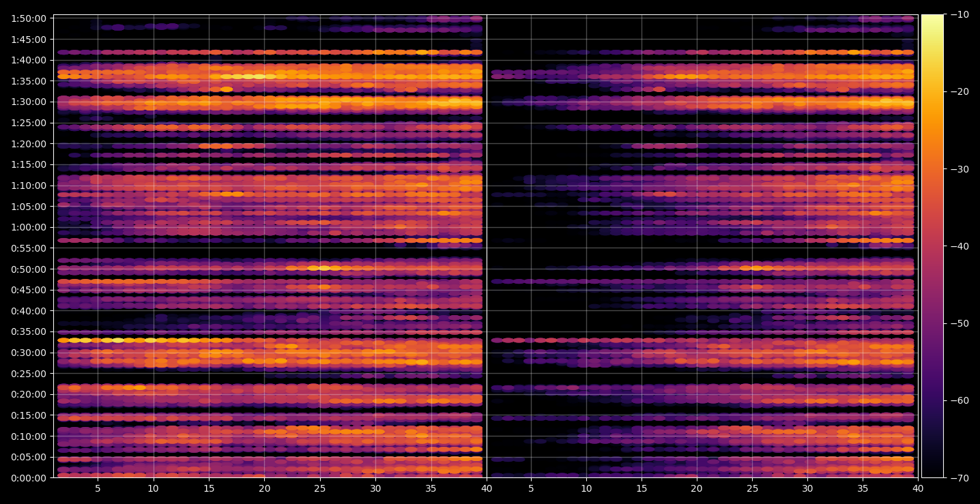Select x-axis label 30 of the right heatmap

(807, 489)
